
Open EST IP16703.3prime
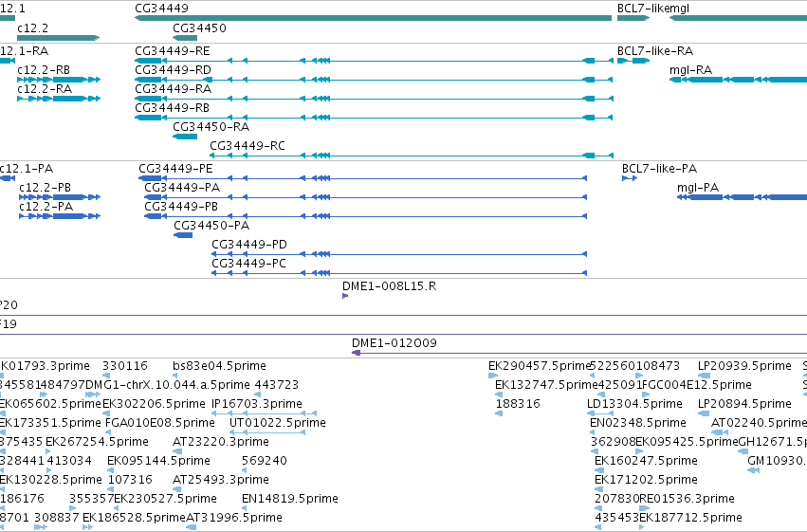coord(257,404)
